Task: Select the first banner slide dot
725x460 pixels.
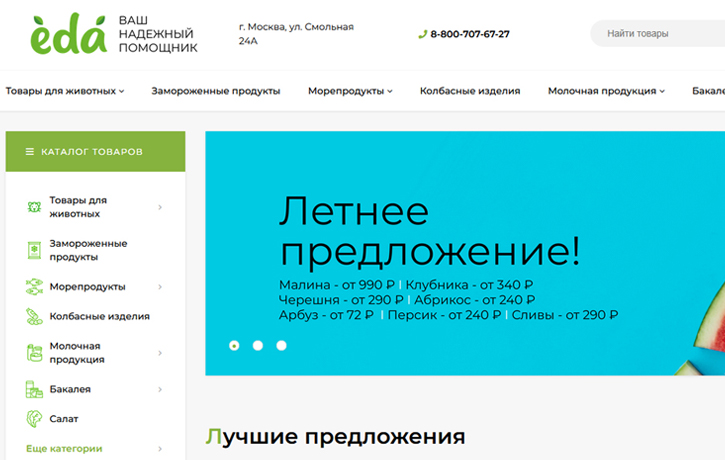Action: pos(234,345)
